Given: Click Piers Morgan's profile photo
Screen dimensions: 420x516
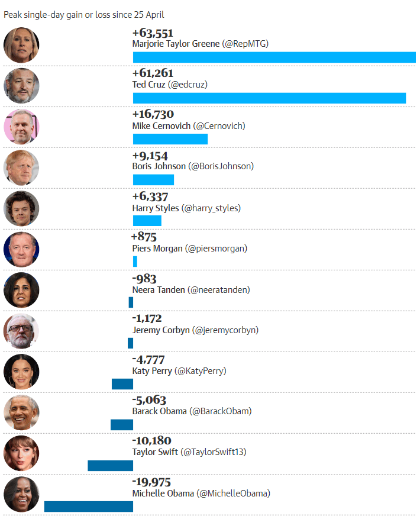Looking at the screenshot, I should 21,249.
